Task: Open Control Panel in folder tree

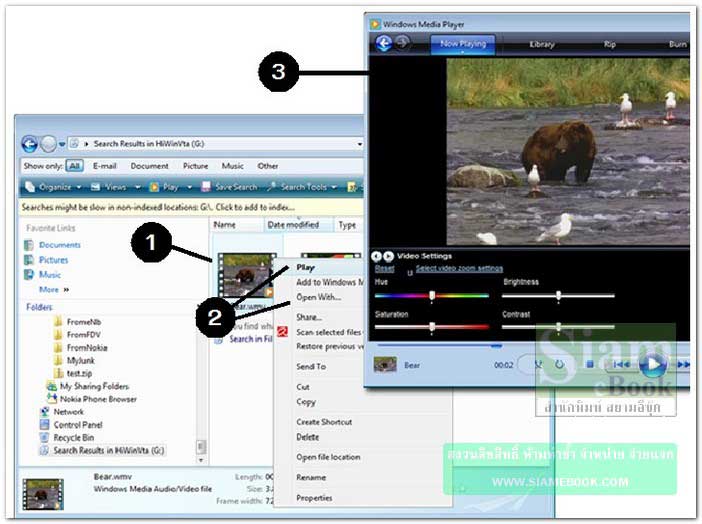Action: click(78, 425)
